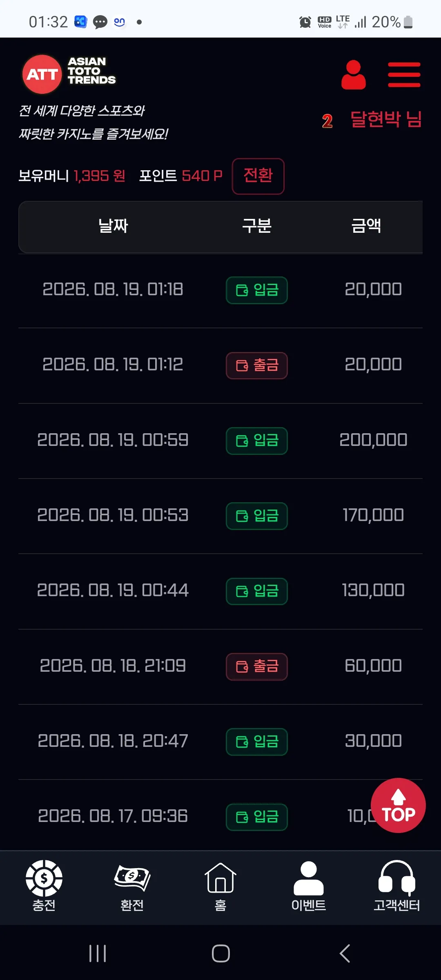Click the 금액 column header
The image size is (441, 980).
(x=366, y=226)
